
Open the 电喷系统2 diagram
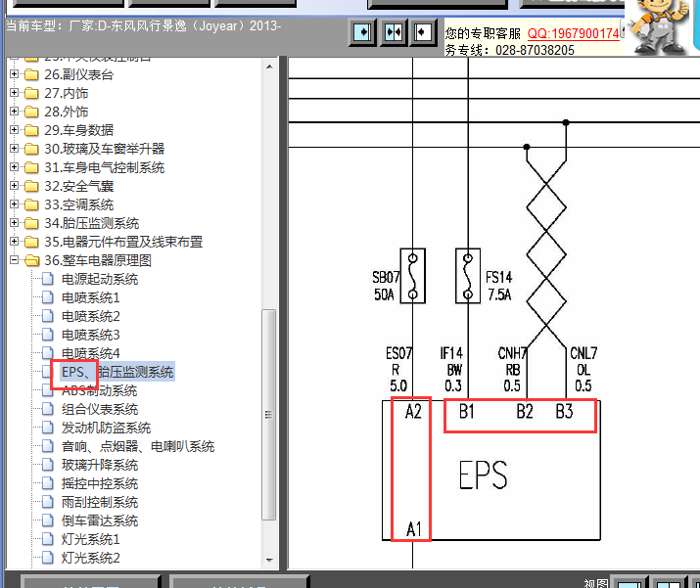(91, 316)
